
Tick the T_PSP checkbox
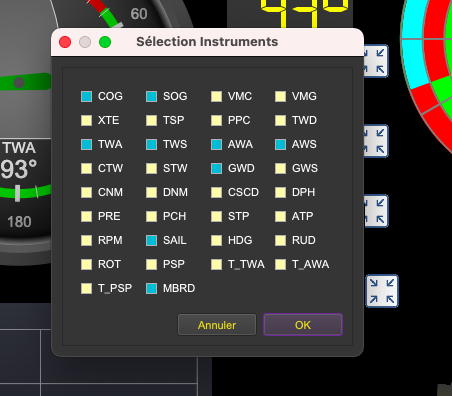click(x=87, y=288)
